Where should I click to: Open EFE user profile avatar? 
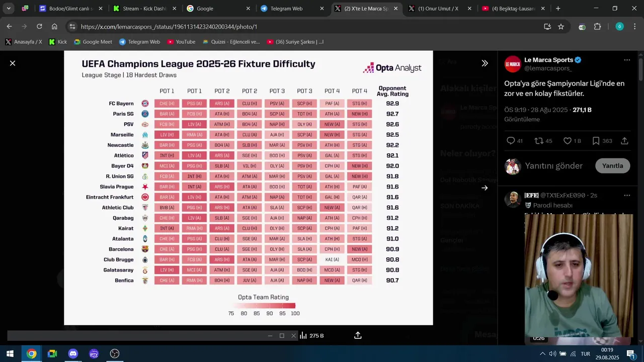[x=513, y=199]
